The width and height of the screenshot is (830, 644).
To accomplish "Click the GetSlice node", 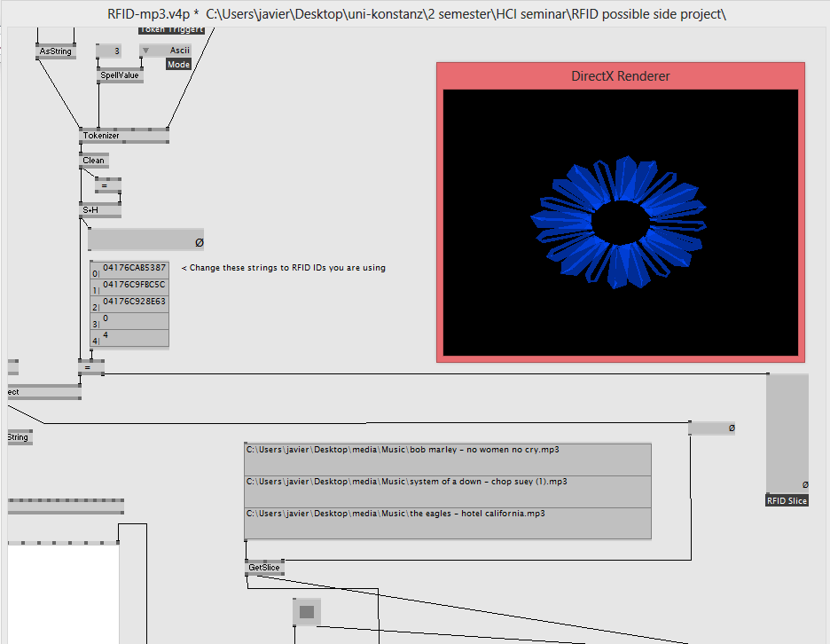I will click(264, 568).
